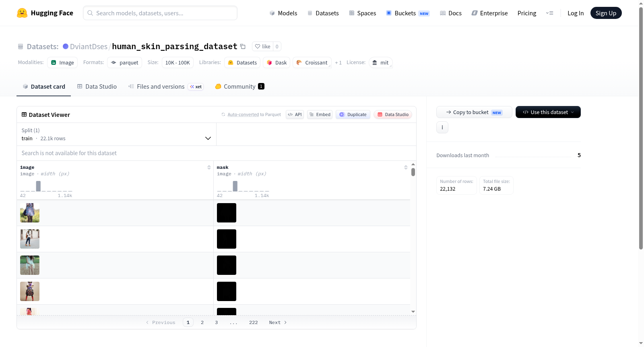Copy dataset name with the copy icon
The width and height of the screenshot is (644, 347).
(x=243, y=46)
